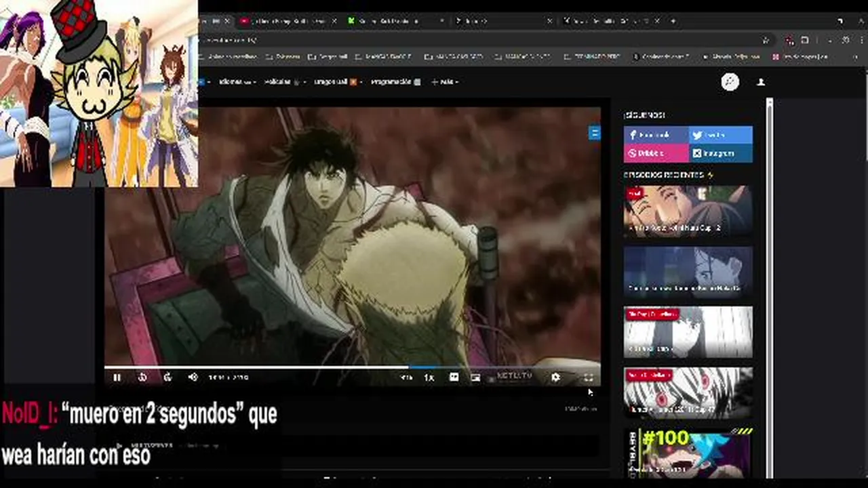Enable picture-in-picture mode in the player
The height and width of the screenshot is (488, 868).
[x=475, y=378]
